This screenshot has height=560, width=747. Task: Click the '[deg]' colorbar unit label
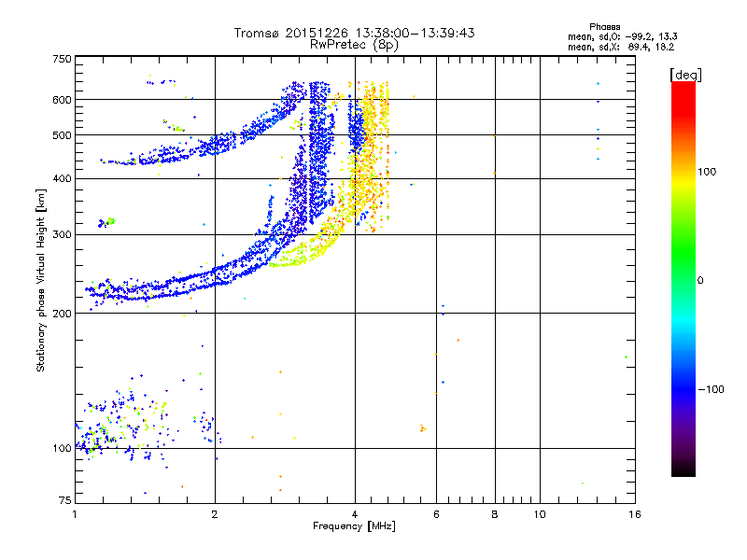coord(685,75)
